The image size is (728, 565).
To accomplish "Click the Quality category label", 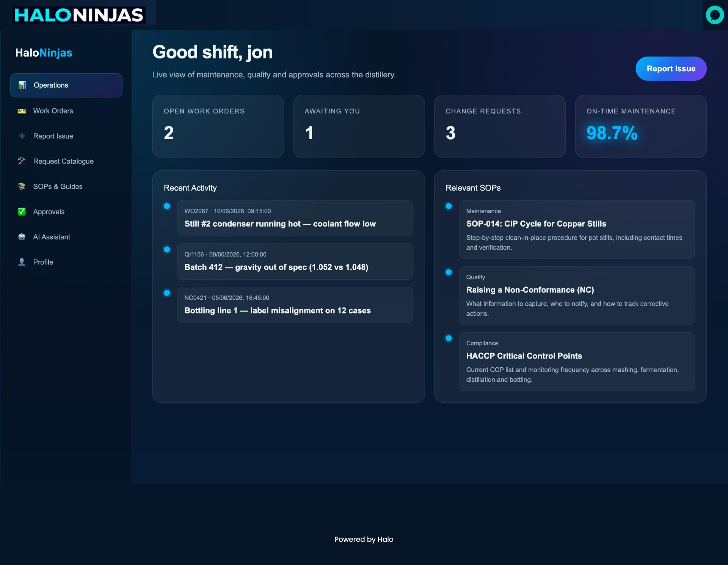I will click(x=475, y=277).
